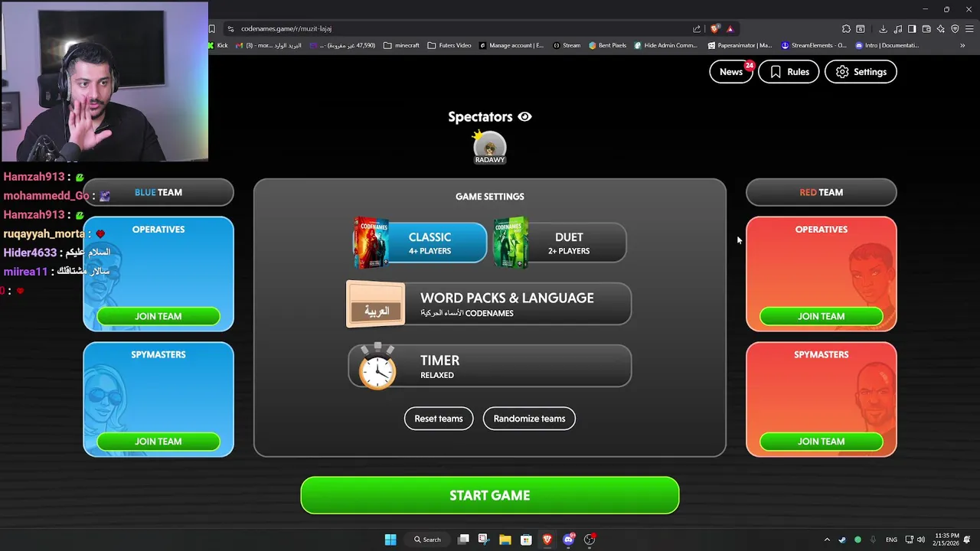Open the Leo AI sparkle icon
This screenshot has width=980, height=551.
pyautogui.click(x=941, y=29)
